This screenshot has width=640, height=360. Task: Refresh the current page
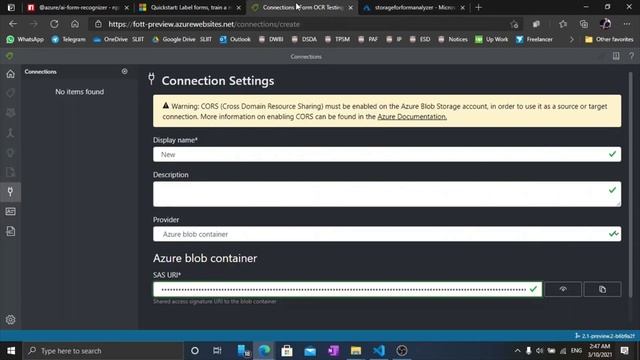[54, 24]
